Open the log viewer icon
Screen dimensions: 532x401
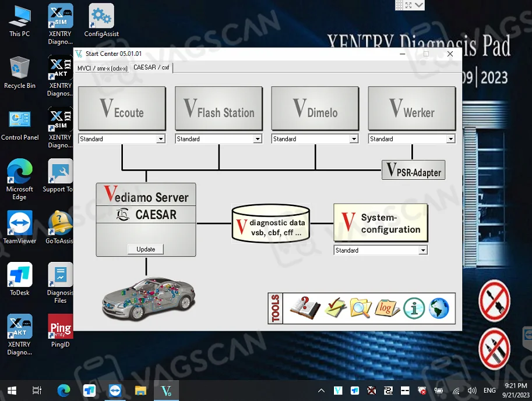387,307
